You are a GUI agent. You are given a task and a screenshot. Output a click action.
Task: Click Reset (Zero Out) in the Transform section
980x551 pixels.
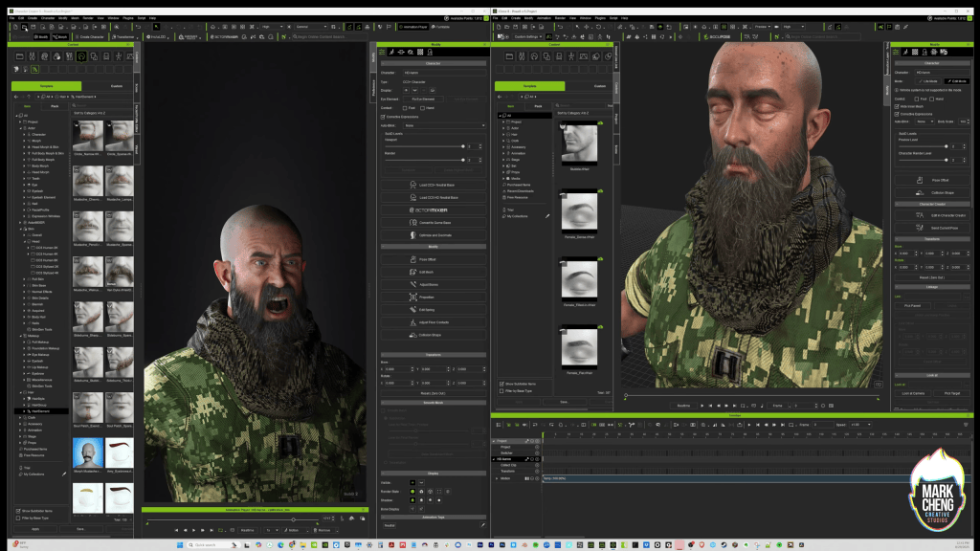pyautogui.click(x=434, y=393)
